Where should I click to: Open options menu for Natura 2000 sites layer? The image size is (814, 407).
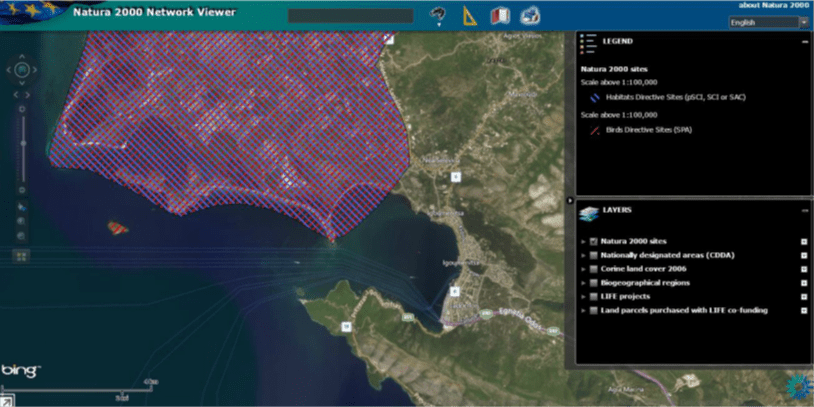[804, 241]
